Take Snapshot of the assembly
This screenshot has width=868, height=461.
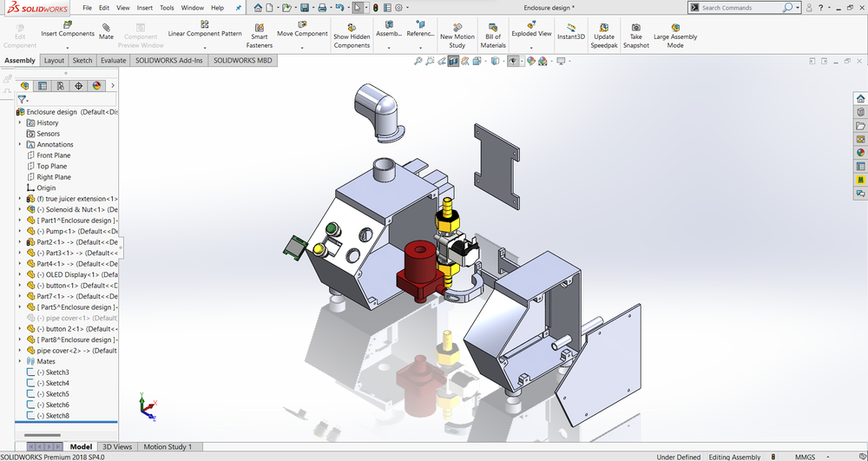[x=635, y=35]
